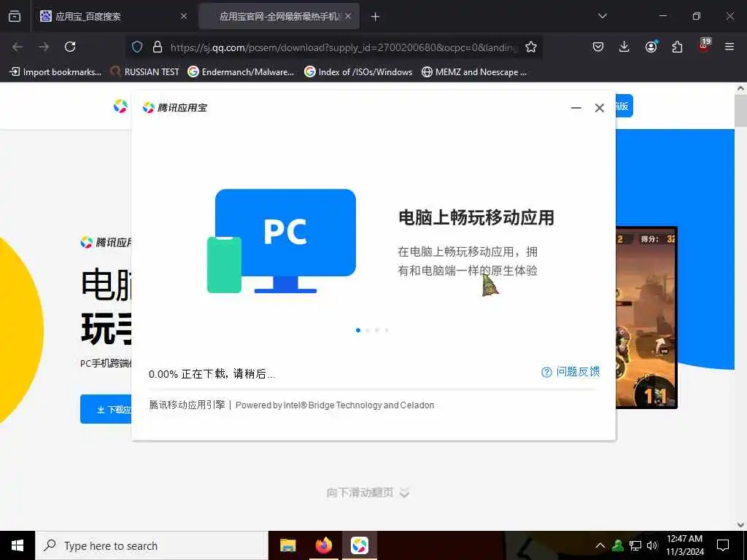Click the Firefox View icon in tab bar
Viewport: 747px width, 560px height.
pyautogui.click(x=15, y=16)
